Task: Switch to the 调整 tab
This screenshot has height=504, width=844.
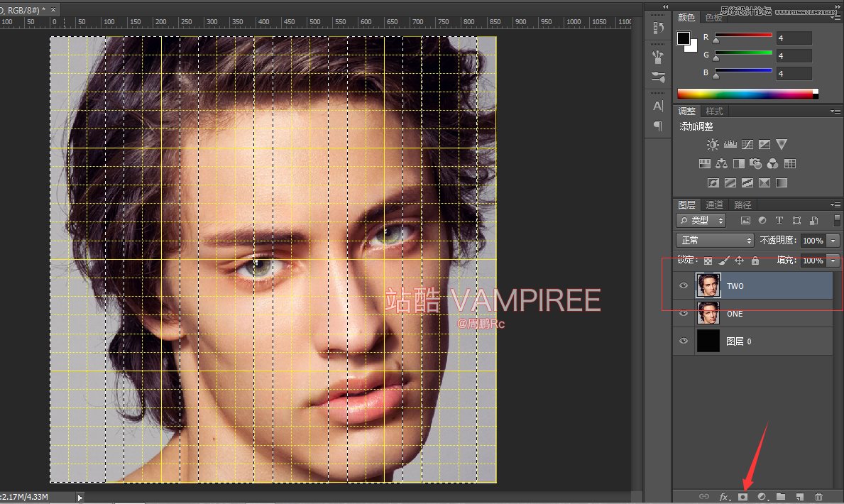Action: tap(687, 111)
